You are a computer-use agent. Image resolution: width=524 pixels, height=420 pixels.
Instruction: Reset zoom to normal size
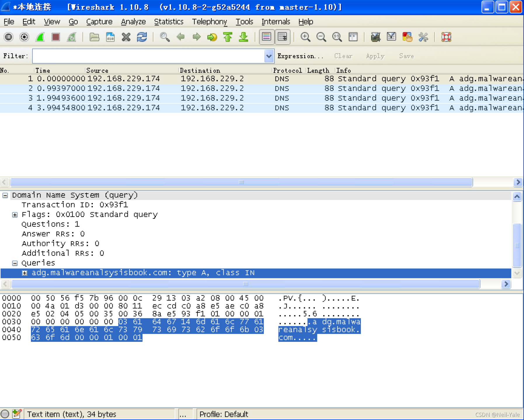point(337,37)
